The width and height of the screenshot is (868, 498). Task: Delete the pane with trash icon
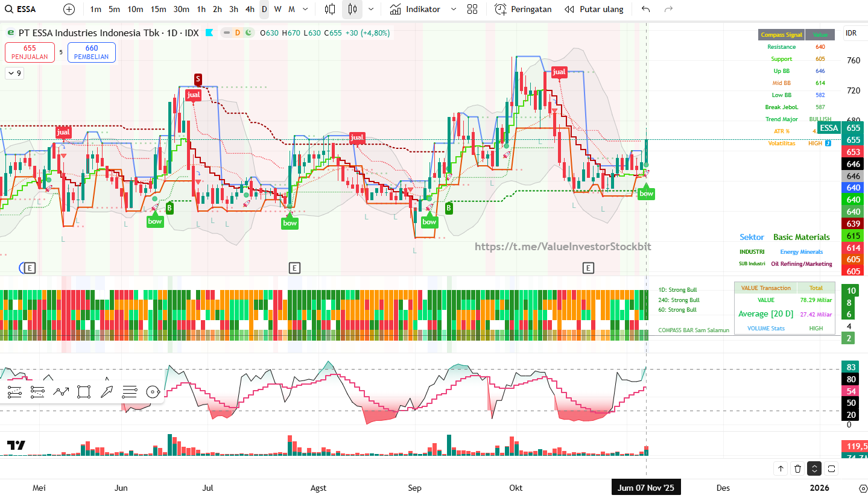click(x=797, y=468)
